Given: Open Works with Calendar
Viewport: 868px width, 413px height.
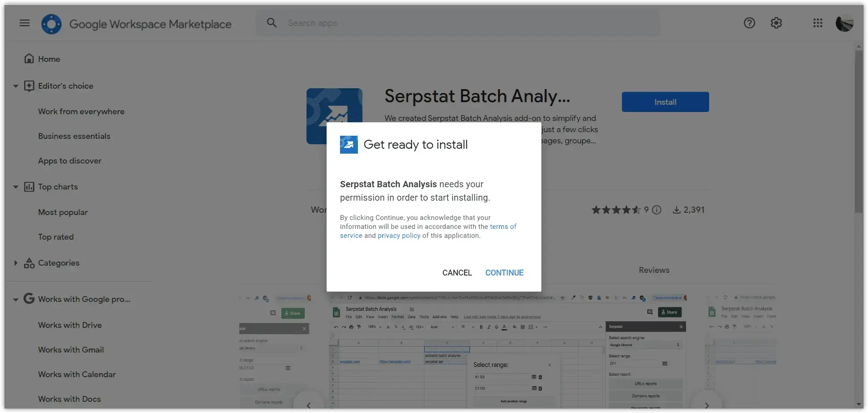Looking at the screenshot, I should (x=77, y=374).
